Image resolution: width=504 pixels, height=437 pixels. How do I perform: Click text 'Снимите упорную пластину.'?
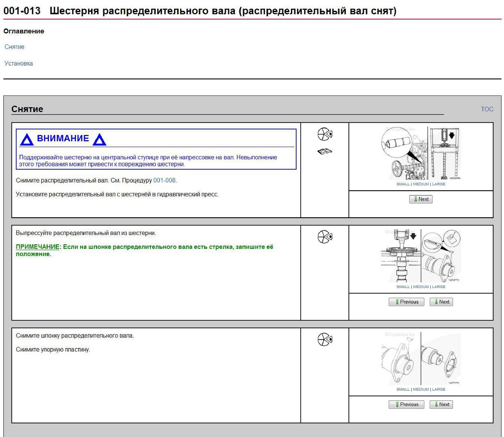(x=53, y=349)
